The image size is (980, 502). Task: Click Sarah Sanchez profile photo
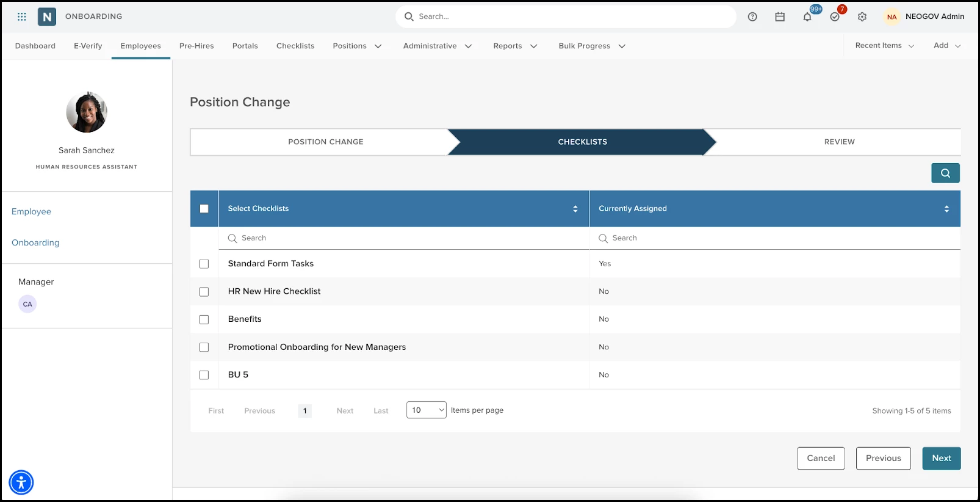[87, 112]
